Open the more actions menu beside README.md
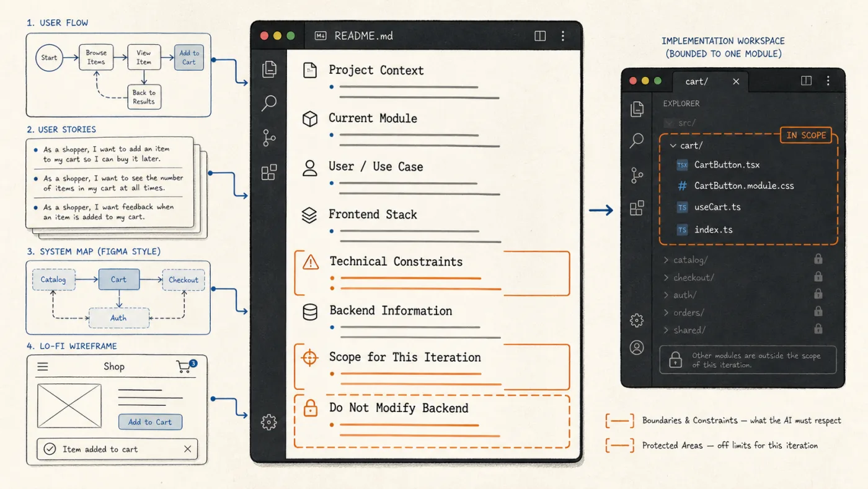Viewport: 868px width, 489px height. [562, 36]
